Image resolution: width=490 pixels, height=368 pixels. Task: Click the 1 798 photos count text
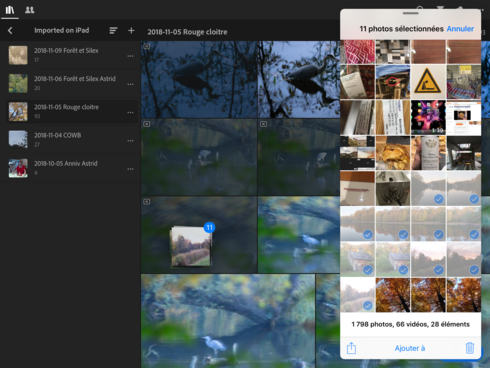410,324
